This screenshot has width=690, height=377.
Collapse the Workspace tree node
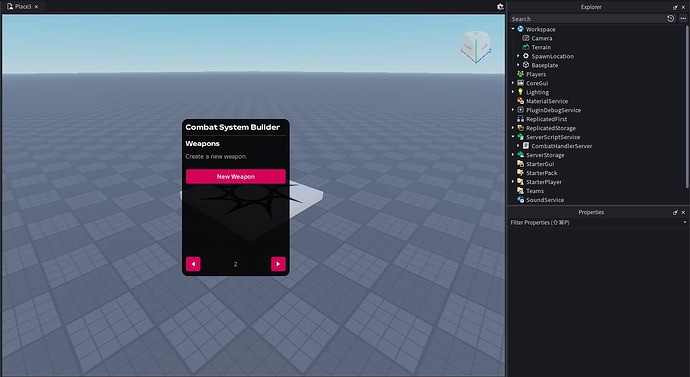click(513, 29)
